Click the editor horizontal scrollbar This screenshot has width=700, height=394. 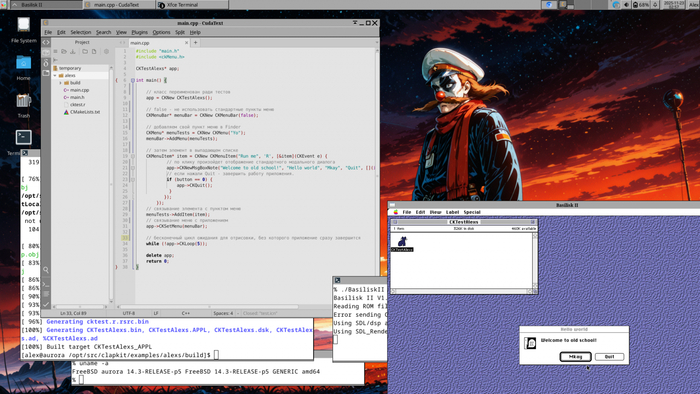tap(209, 307)
